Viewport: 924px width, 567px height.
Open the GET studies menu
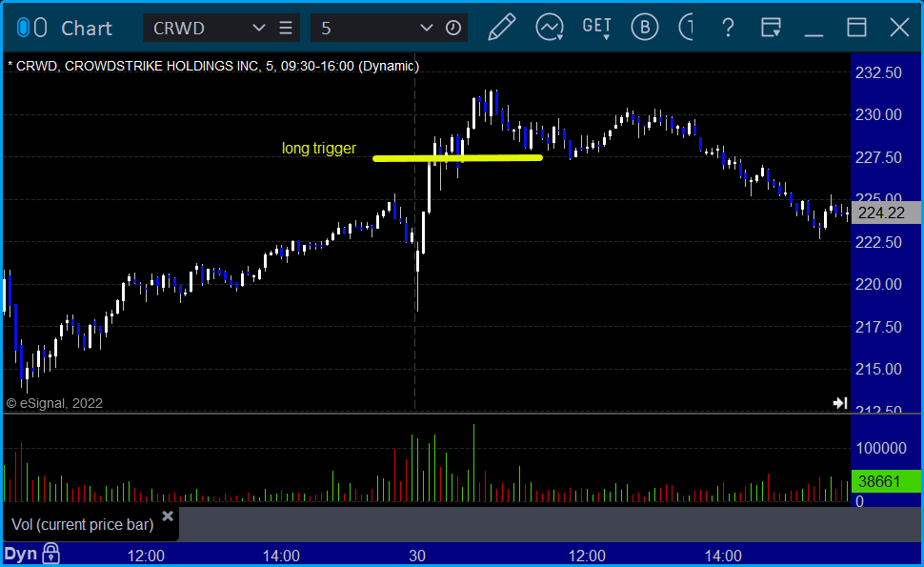[597, 28]
